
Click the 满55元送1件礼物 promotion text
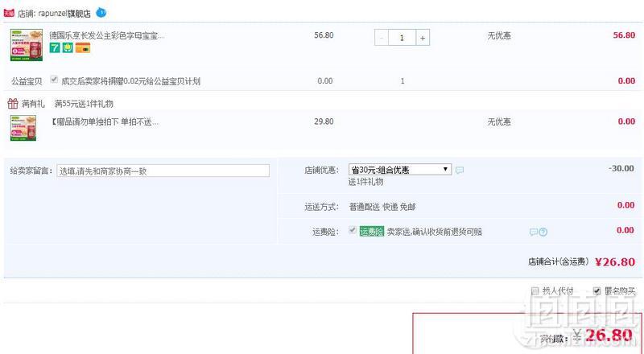click(x=84, y=104)
